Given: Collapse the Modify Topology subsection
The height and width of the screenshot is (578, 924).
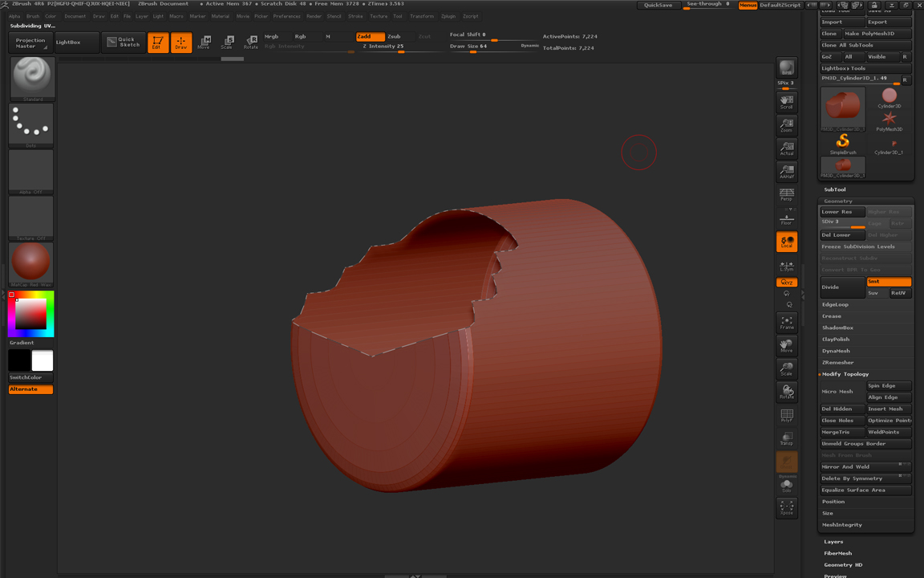Looking at the screenshot, I should tap(845, 374).
